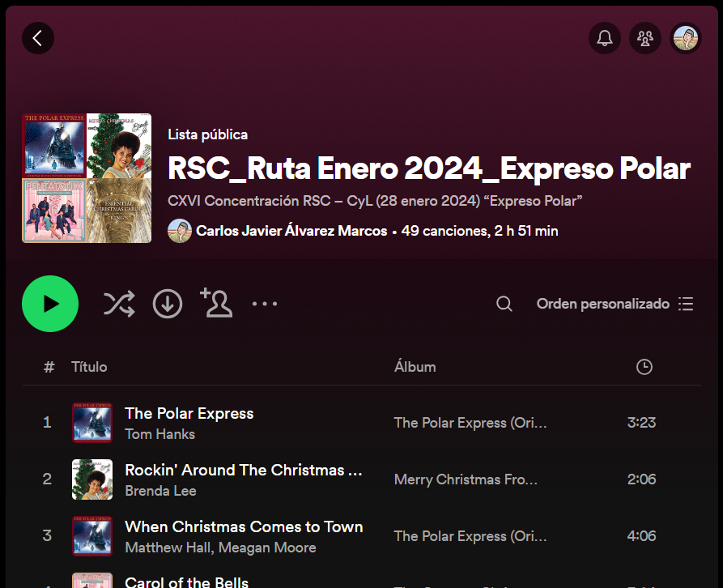Image resolution: width=723 pixels, height=588 pixels.
Task: Open album The Polar Express (Ori… on row 1
Action: pyautogui.click(x=470, y=423)
